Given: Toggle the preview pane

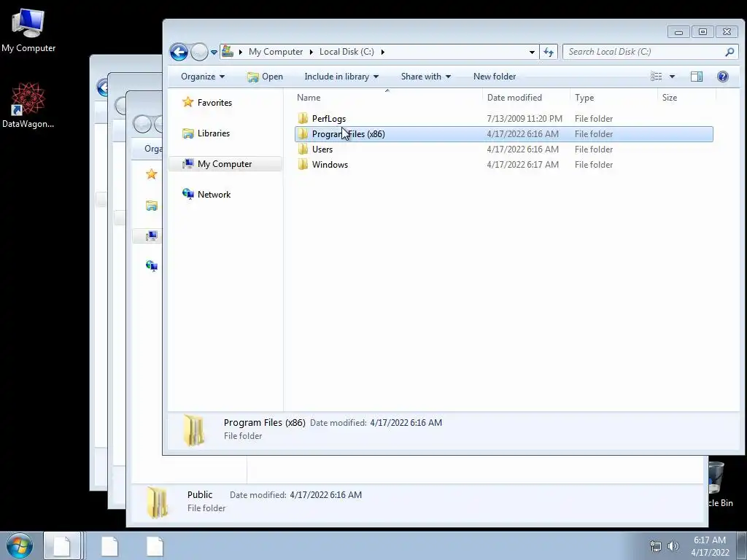Looking at the screenshot, I should pyautogui.click(x=697, y=76).
